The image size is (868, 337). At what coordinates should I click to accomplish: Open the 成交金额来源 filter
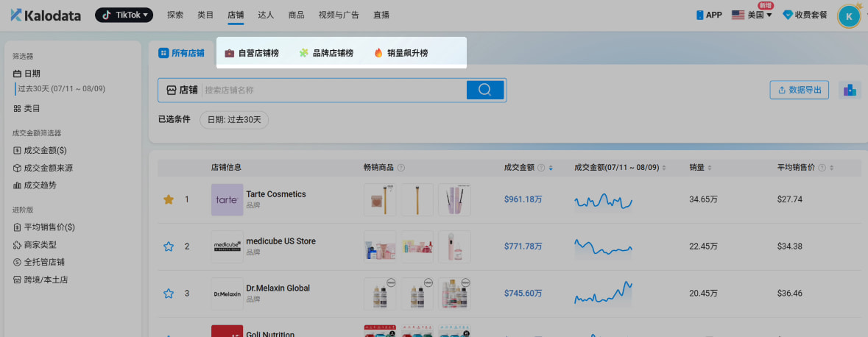(x=43, y=168)
